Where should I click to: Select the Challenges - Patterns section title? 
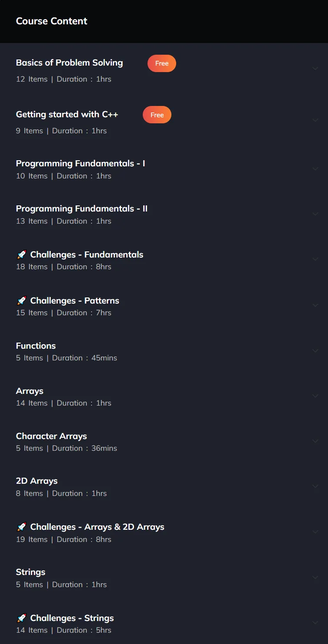coord(75,301)
